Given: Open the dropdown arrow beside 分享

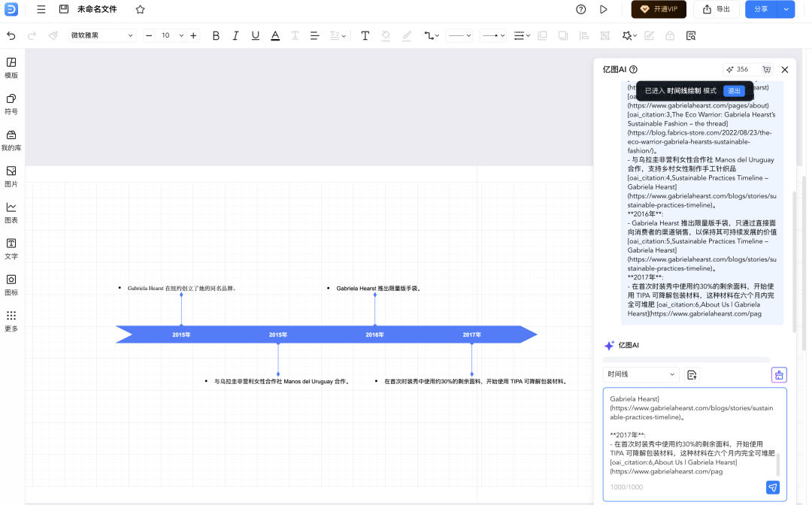Looking at the screenshot, I should [786, 9].
